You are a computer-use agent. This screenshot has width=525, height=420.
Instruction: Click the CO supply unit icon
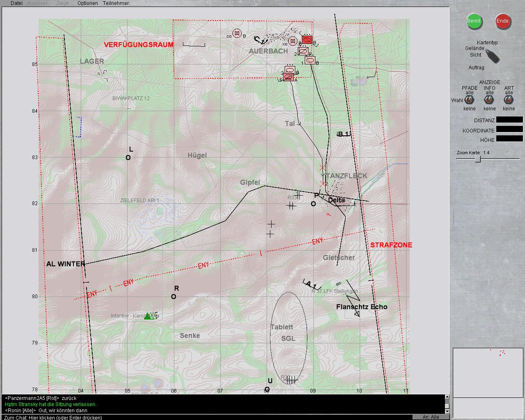coord(237,34)
